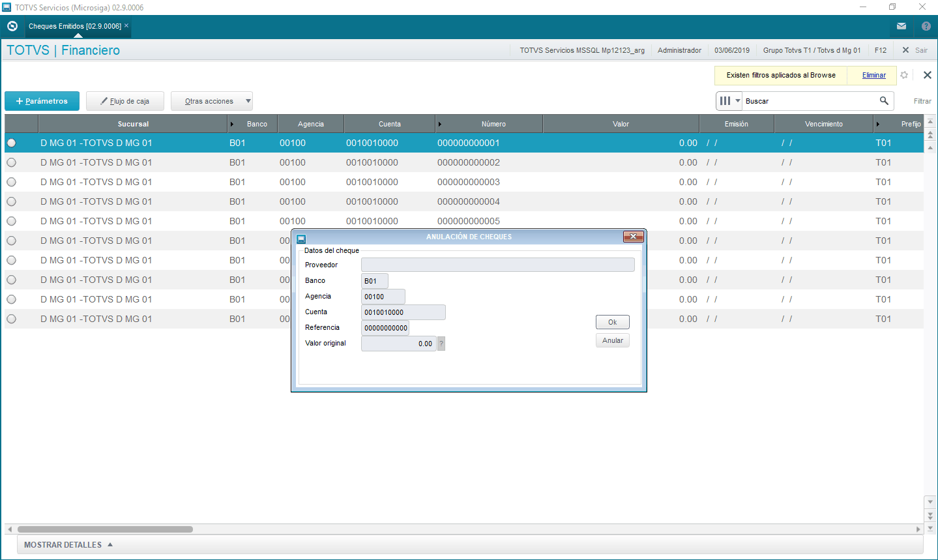Click the TOTVS Servicios MSSQL environment label
The image size is (938, 560).
(x=582, y=50)
